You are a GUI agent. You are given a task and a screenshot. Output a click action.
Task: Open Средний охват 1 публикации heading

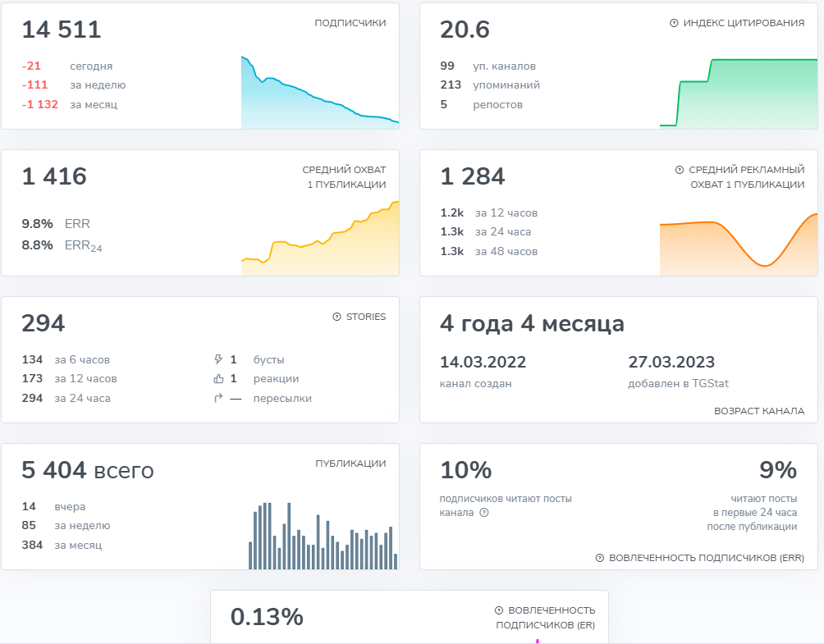[x=344, y=177]
